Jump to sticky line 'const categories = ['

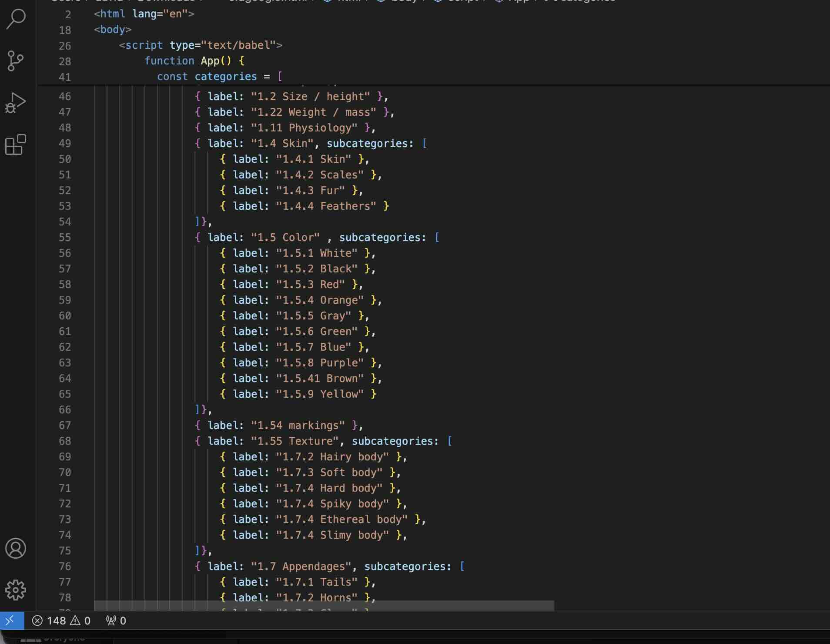[219, 77]
